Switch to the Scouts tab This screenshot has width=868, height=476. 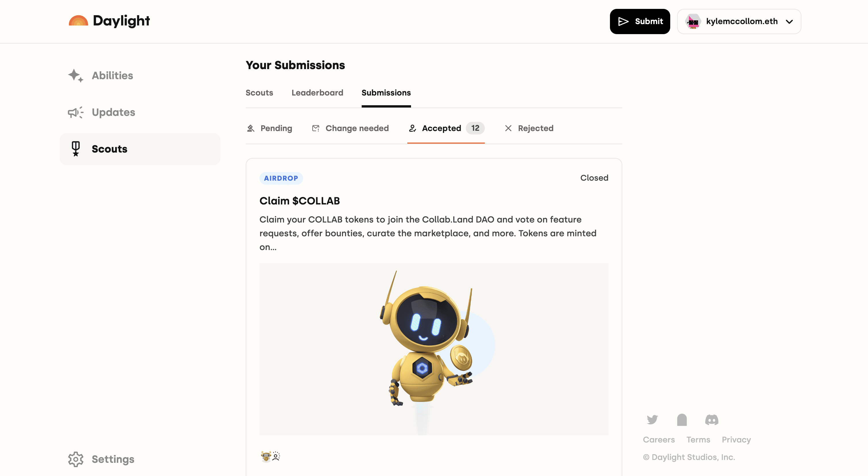(259, 93)
